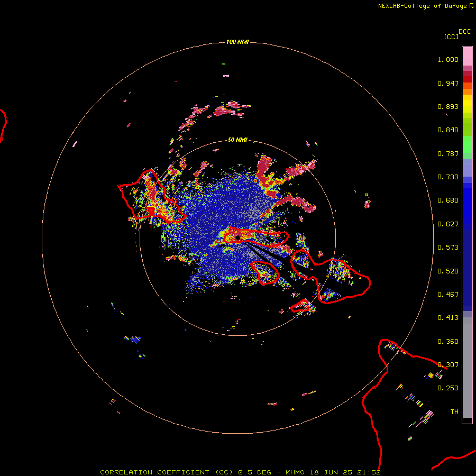Click the 0.573 scale value
This screenshot has width=476, height=476.
click(x=448, y=248)
